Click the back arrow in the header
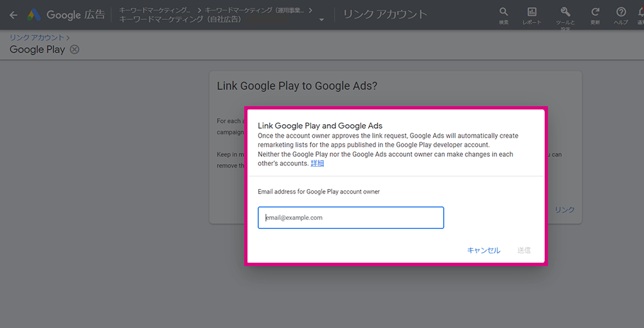 tap(14, 15)
